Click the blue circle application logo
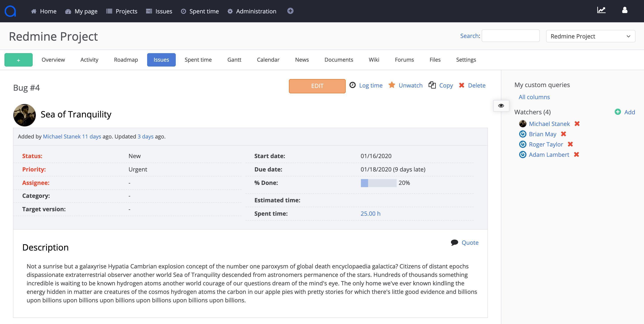 coord(10,11)
